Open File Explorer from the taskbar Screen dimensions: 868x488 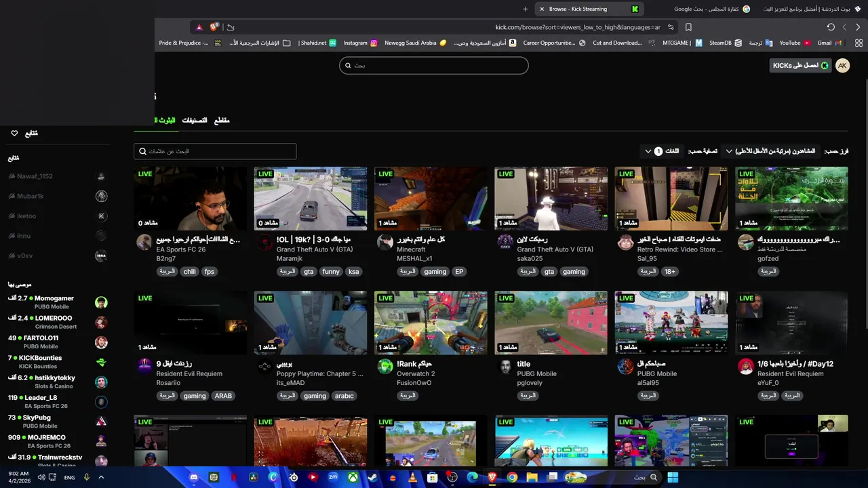[x=532, y=477]
